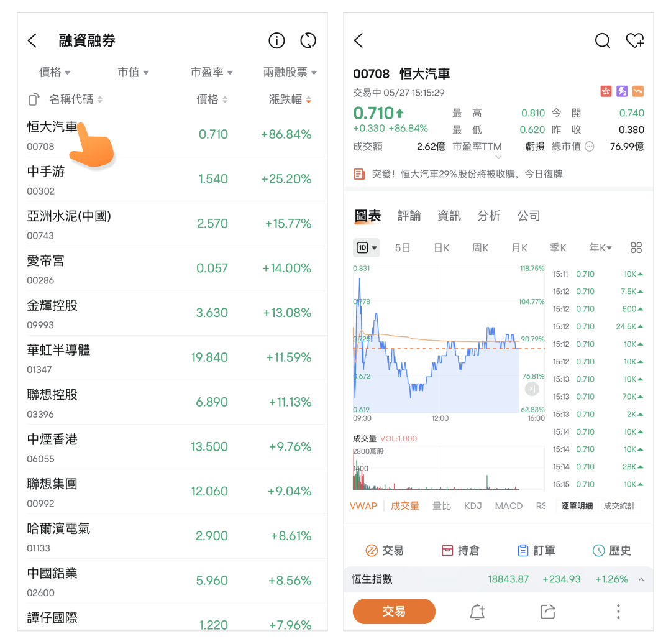Open the 1D chart period dropdown
This screenshot has height=644, width=671.
click(x=367, y=248)
